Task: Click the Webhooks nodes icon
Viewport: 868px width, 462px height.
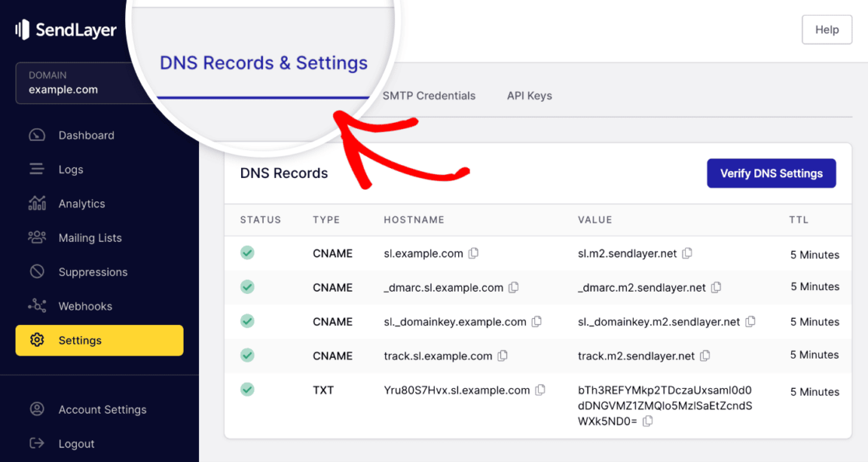Action: click(x=37, y=306)
